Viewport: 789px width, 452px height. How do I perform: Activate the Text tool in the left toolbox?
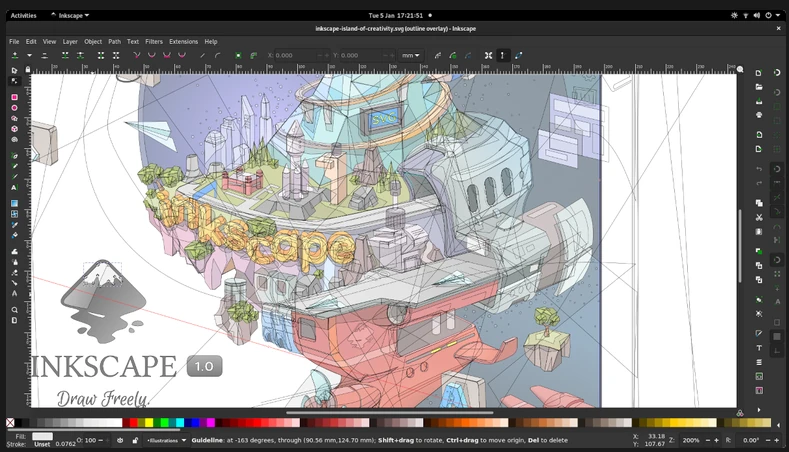click(14, 188)
